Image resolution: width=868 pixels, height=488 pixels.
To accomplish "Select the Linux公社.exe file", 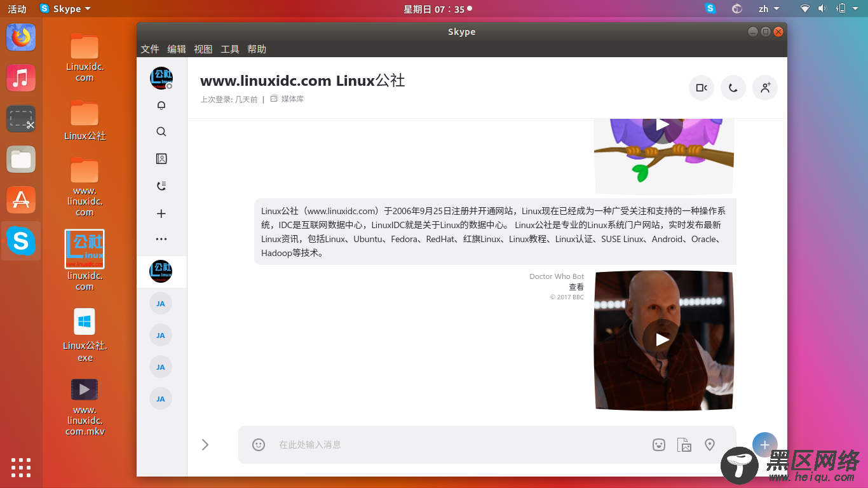I will [85, 335].
